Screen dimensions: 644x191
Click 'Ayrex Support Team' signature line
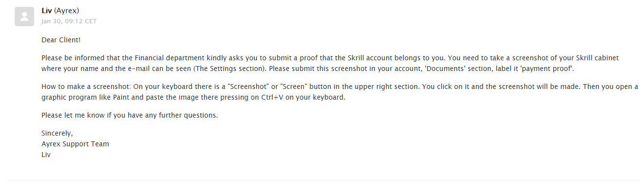(75, 144)
